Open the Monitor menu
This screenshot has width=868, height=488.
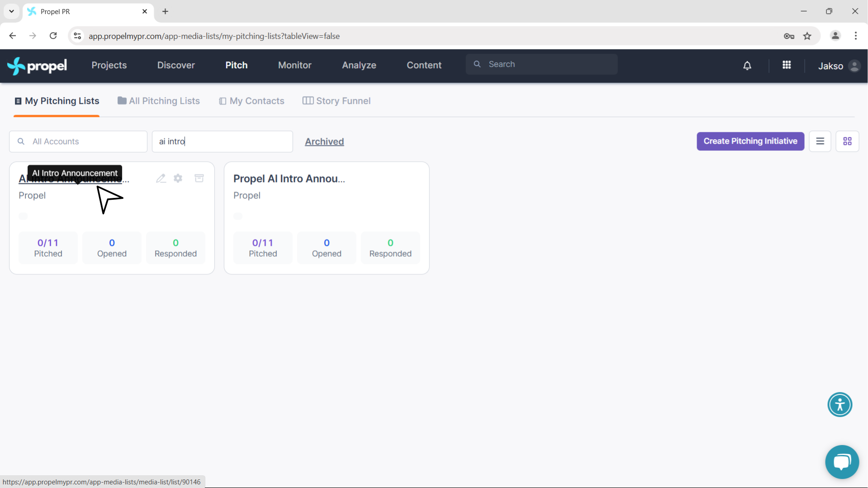pyautogui.click(x=295, y=65)
